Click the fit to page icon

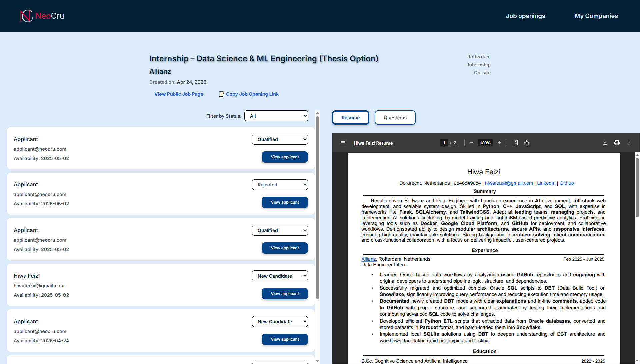pyautogui.click(x=516, y=143)
